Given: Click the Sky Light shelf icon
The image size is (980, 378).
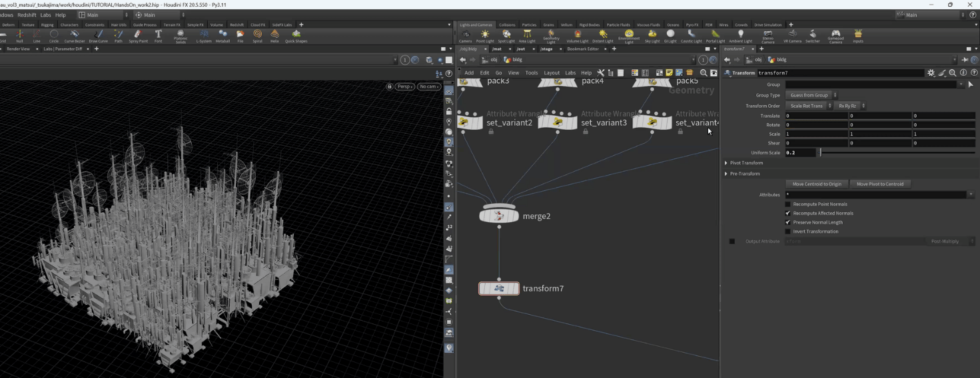Looking at the screenshot, I should [x=652, y=35].
